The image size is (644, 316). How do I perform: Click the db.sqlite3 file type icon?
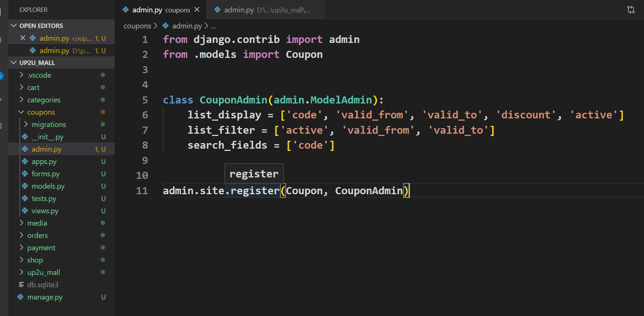pos(21,285)
